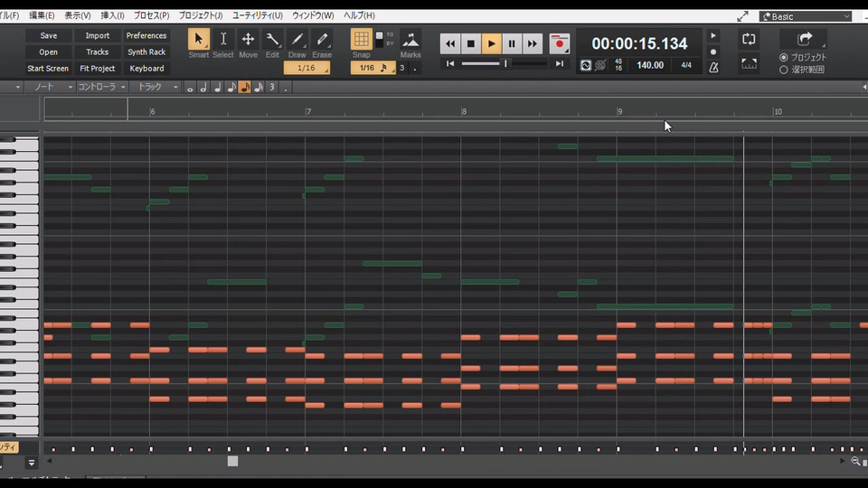Viewport: 868px width, 488px height.
Task: Select the 選択範囲 radio button
Action: click(783, 70)
